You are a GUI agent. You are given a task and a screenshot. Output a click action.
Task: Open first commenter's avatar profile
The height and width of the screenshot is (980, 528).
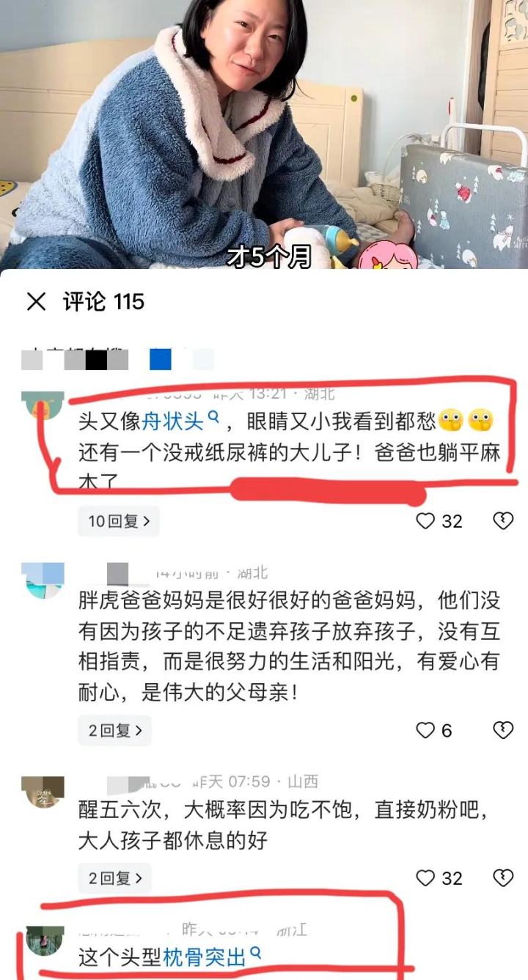tap(43, 405)
